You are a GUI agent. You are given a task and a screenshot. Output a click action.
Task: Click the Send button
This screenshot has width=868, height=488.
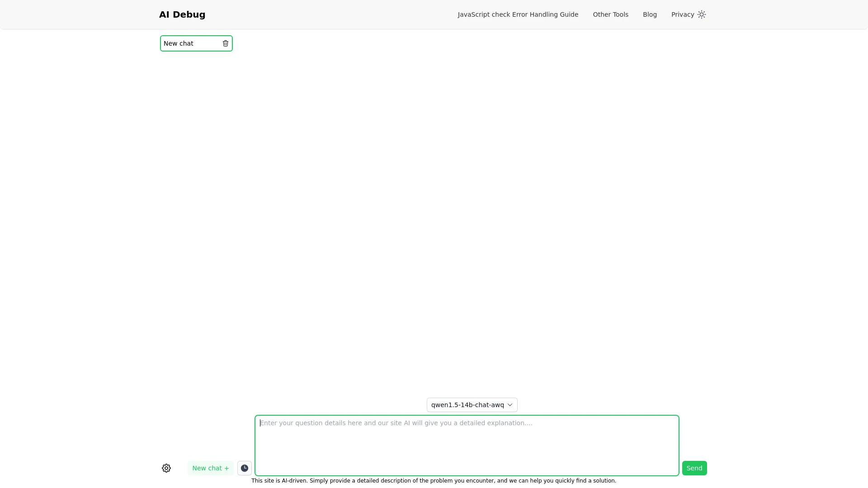pyautogui.click(x=694, y=468)
